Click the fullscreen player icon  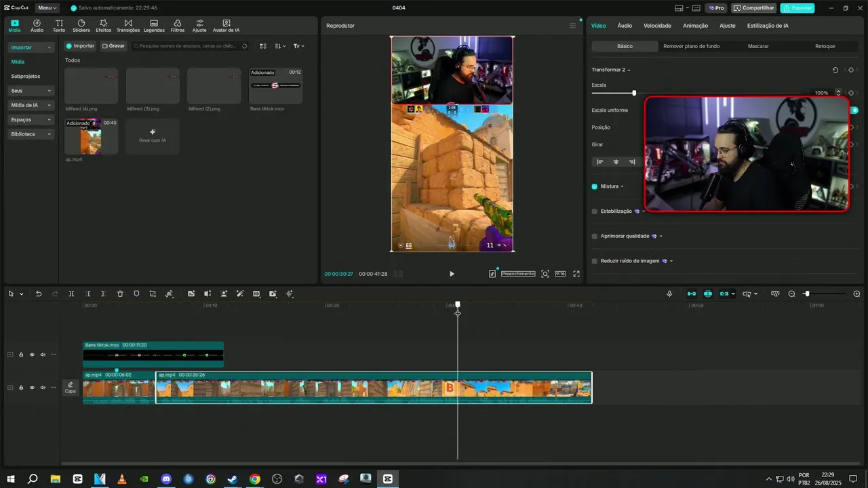coord(576,274)
